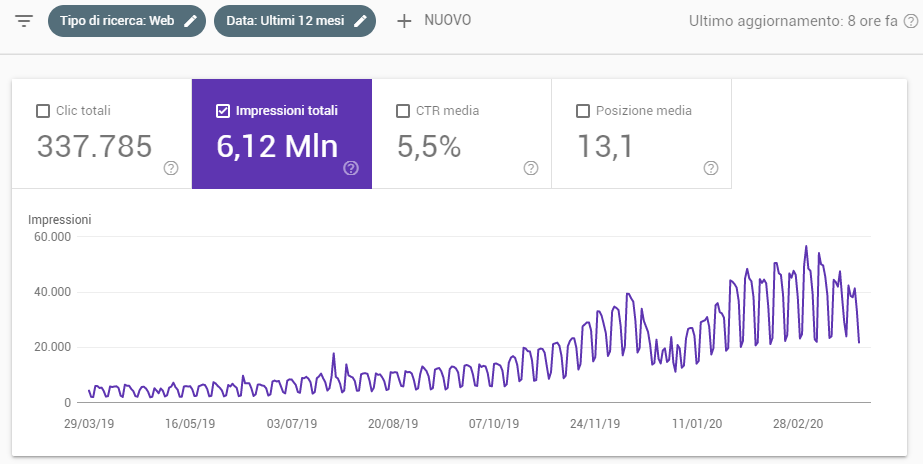Screen dimensions: 923x464
Task: Click the 20.000 axis label
Action: [52, 347]
